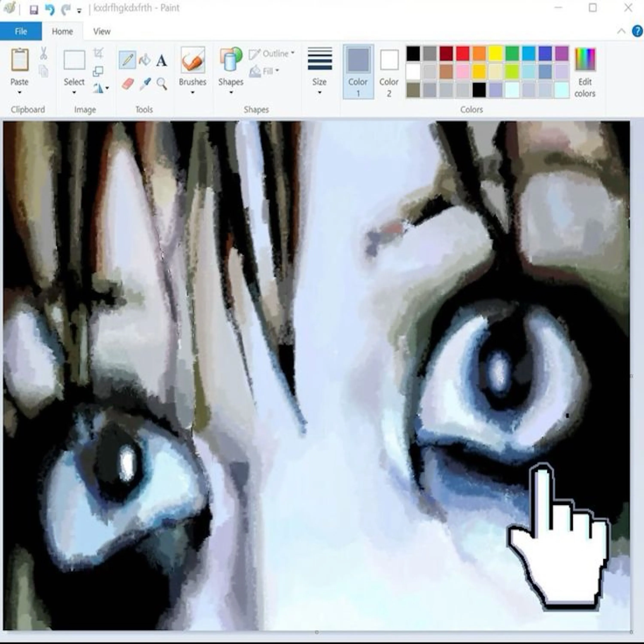Click the Crop icon
The height and width of the screenshot is (644, 644).
tap(98, 53)
